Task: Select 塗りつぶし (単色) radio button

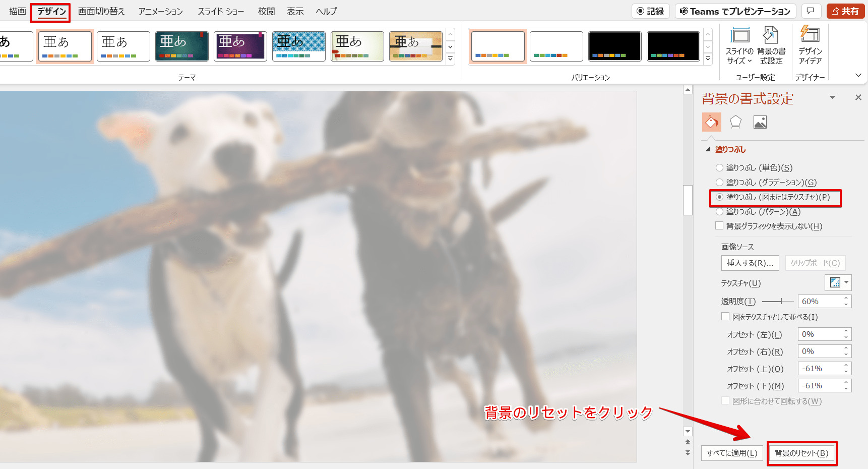Action: [719, 168]
